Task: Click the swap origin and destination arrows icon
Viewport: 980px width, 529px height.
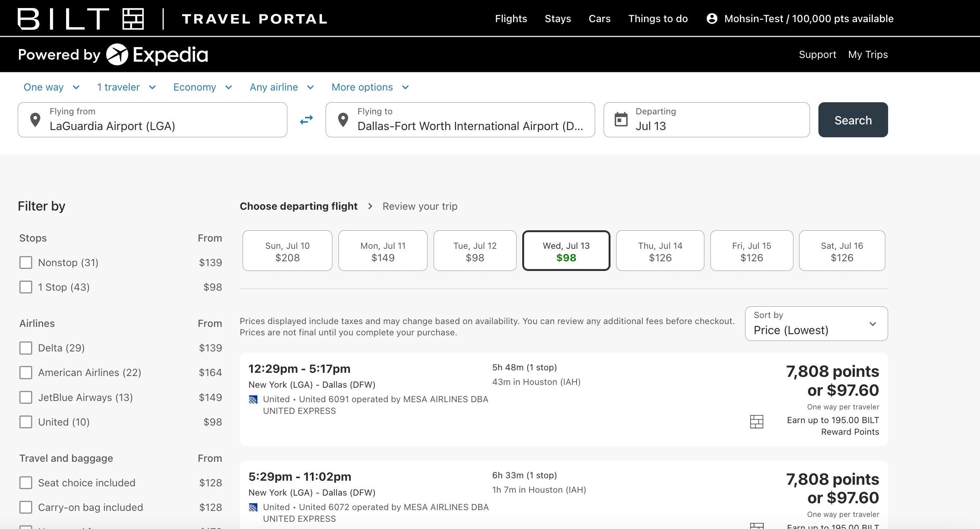Action: [x=306, y=120]
